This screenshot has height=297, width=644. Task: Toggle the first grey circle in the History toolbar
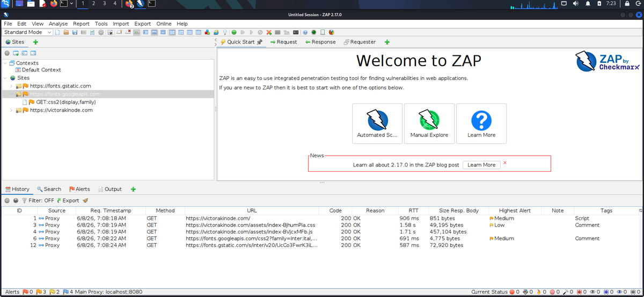coord(7,200)
